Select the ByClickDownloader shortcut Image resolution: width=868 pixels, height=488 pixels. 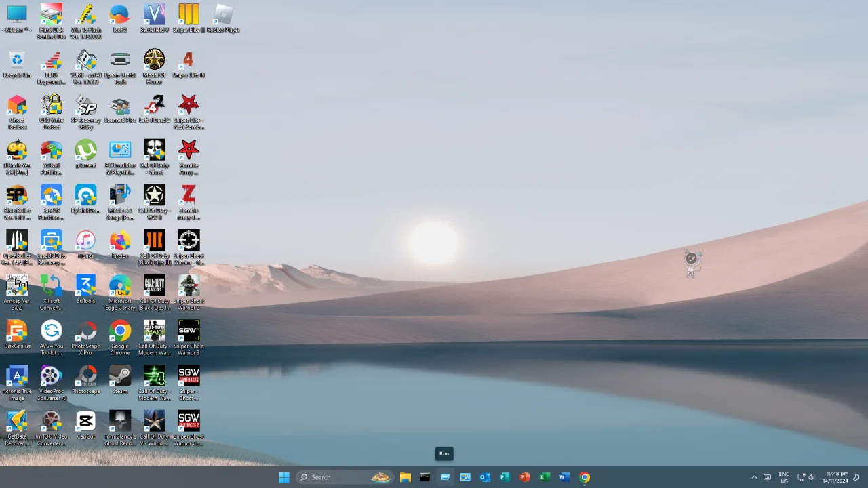pyautogui.click(x=85, y=199)
